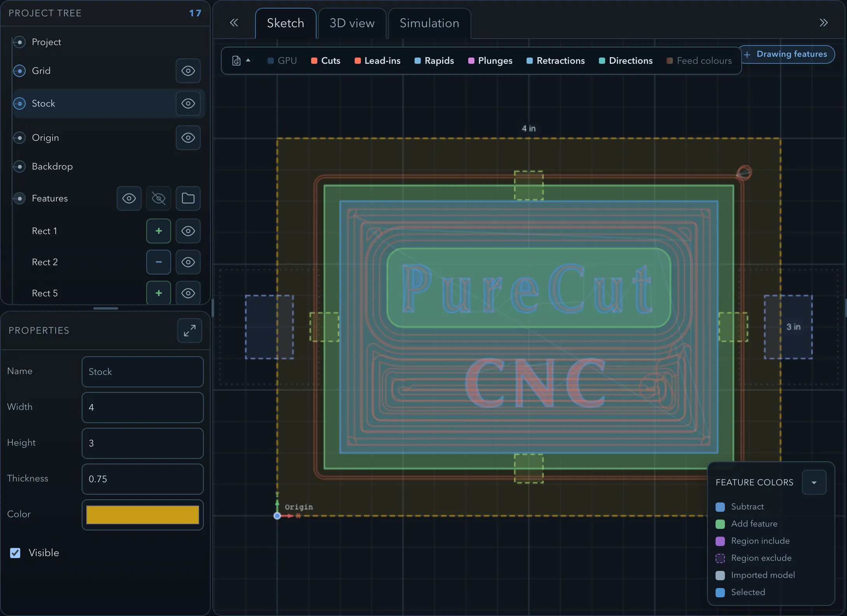The image size is (847, 616).
Task: Hide all features with crossed-eye icon
Action: coord(159,198)
